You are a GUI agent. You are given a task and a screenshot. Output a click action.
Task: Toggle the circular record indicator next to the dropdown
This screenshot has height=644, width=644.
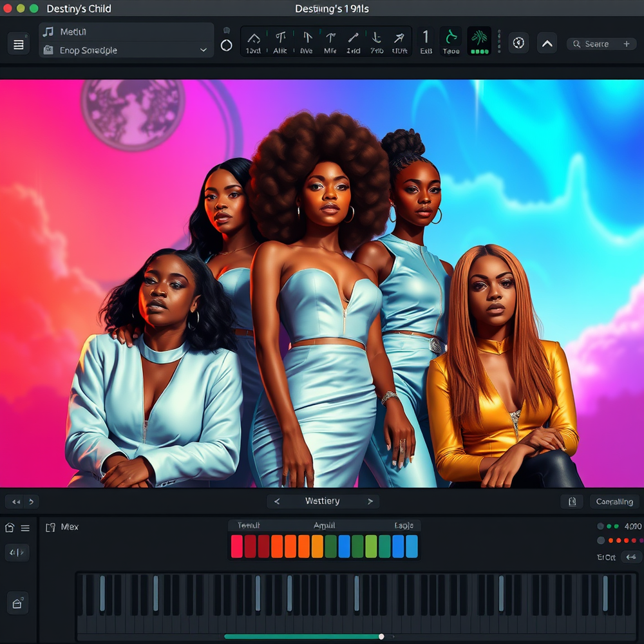tap(226, 45)
